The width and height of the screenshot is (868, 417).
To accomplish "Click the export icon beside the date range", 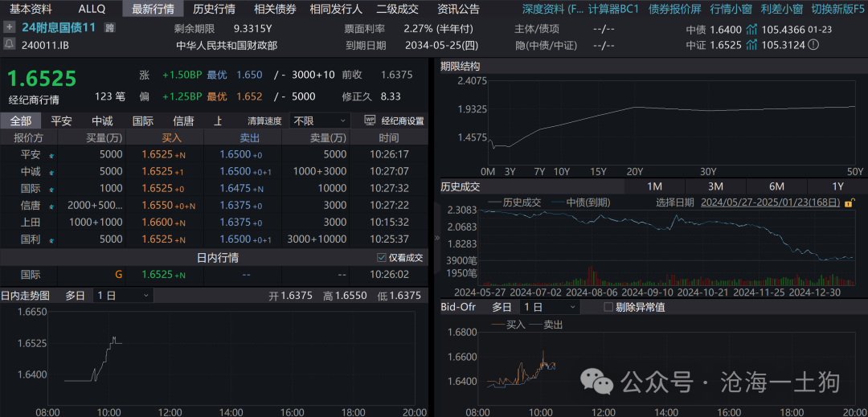I will tap(846, 202).
